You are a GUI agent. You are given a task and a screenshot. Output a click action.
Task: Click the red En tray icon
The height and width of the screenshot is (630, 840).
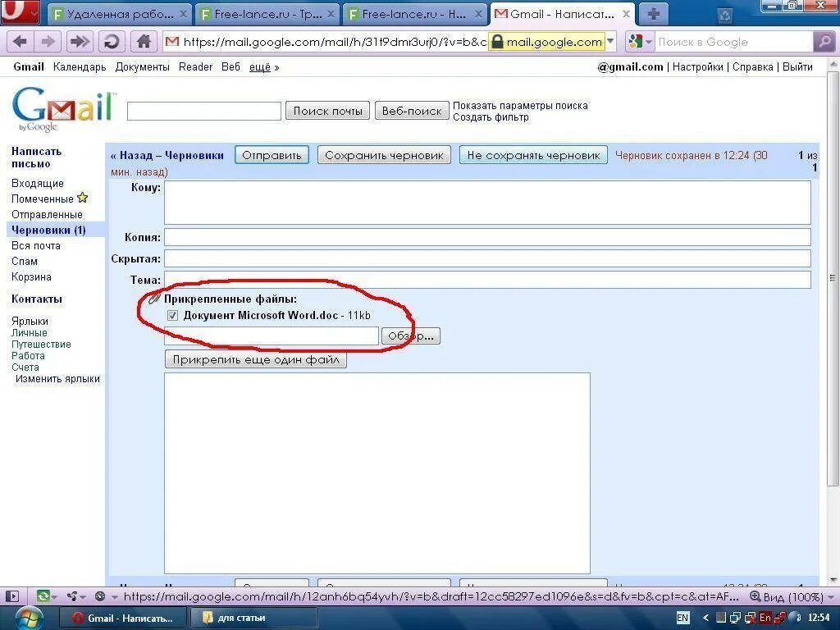765,618
